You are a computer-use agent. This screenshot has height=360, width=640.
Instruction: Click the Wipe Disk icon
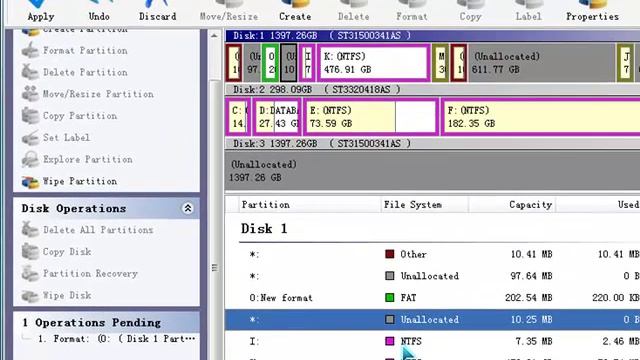tap(30, 295)
